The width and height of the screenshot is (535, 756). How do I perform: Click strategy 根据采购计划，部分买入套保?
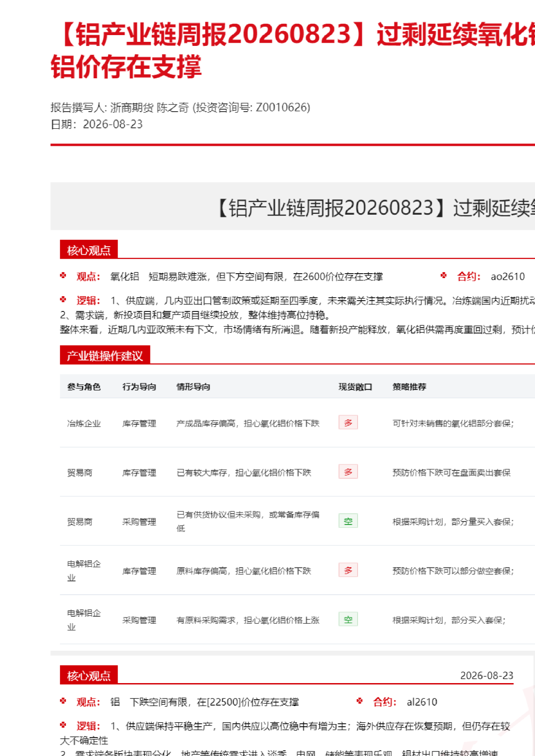click(449, 620)
